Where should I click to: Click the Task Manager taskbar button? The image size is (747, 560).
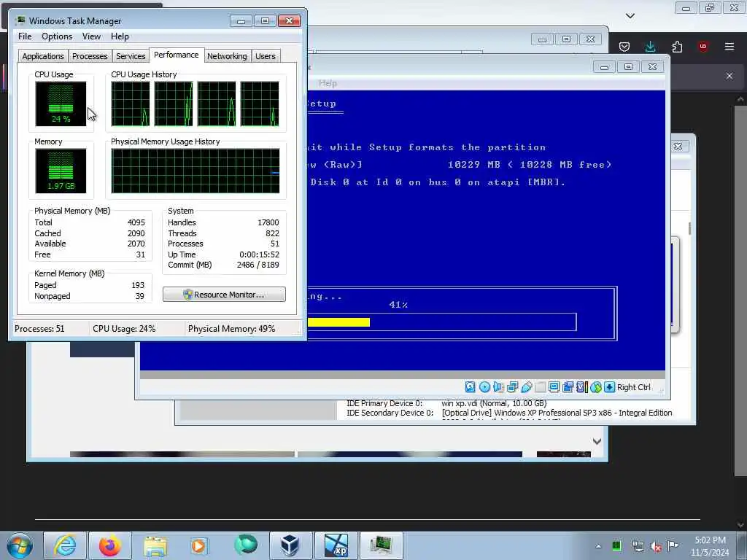pyautogui.click(x=381, y=545)
